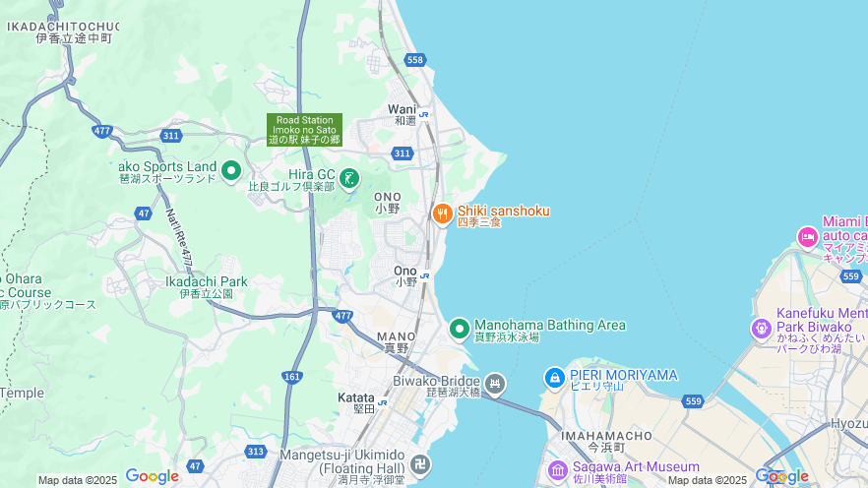Open the Miami Beach campsite lodging pin
The width and height of the screenshot is (868, 488).
click(808, 238)
